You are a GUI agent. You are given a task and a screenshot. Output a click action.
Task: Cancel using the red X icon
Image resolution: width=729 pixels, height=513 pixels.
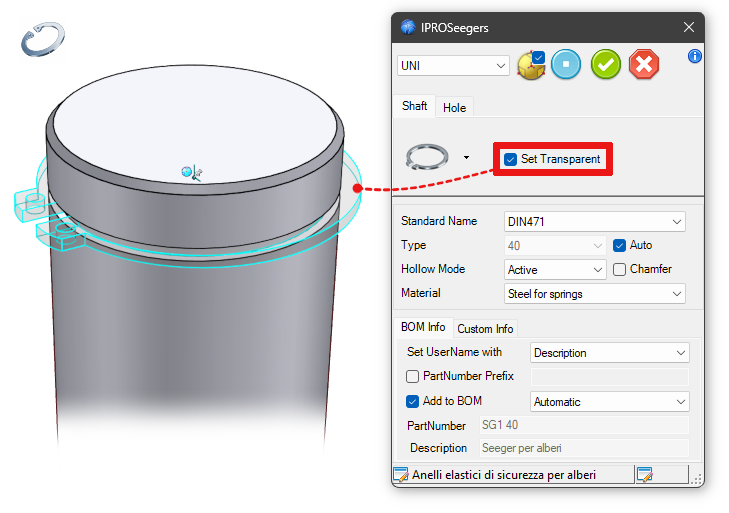[644, 65]
